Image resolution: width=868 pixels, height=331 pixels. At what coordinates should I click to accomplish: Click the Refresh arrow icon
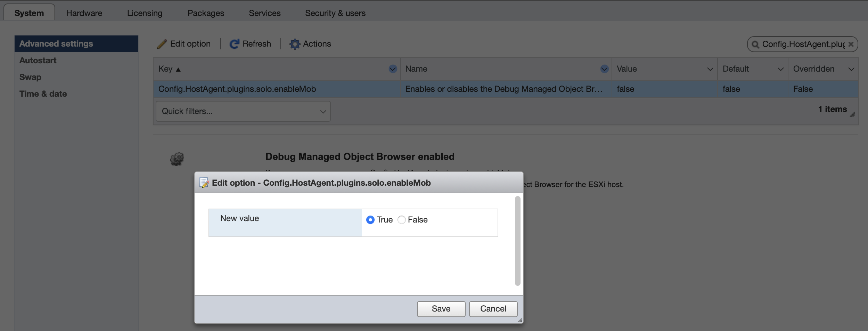point(235,44)
